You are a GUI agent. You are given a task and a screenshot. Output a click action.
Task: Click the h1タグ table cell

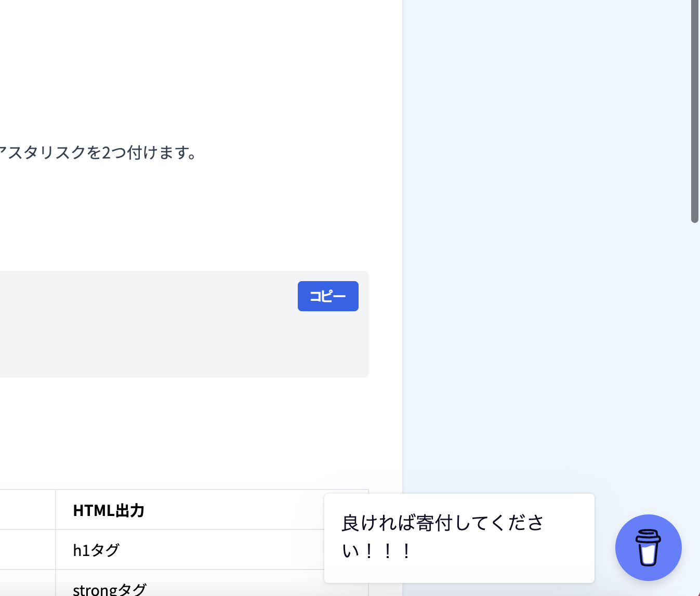click(97, 550)
